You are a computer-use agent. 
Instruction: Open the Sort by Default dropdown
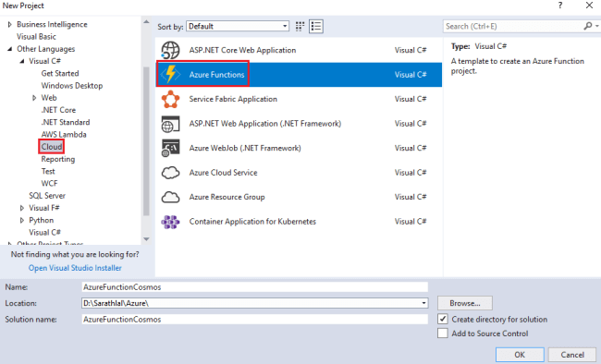pyautogui.click(x=238, y=26)
